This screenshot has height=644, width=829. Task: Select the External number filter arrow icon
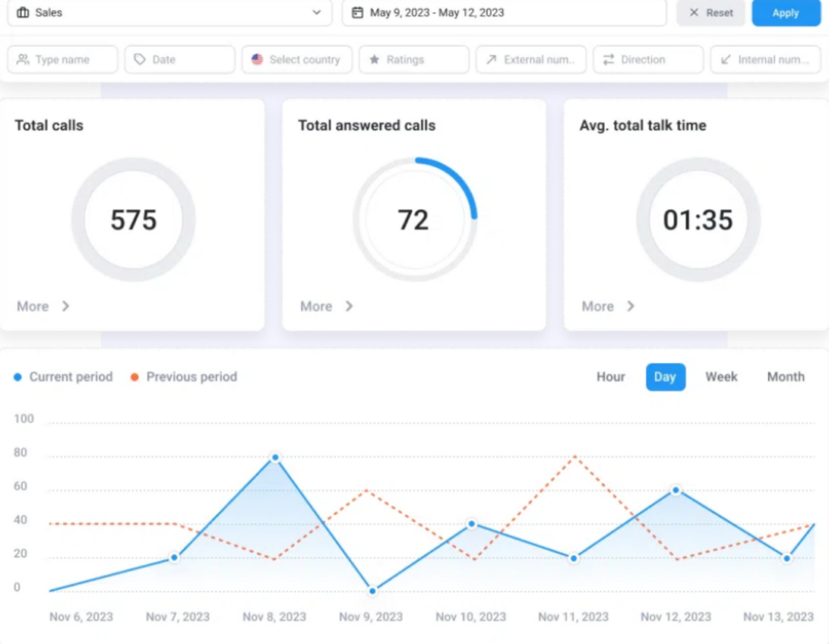click(491, 59)
